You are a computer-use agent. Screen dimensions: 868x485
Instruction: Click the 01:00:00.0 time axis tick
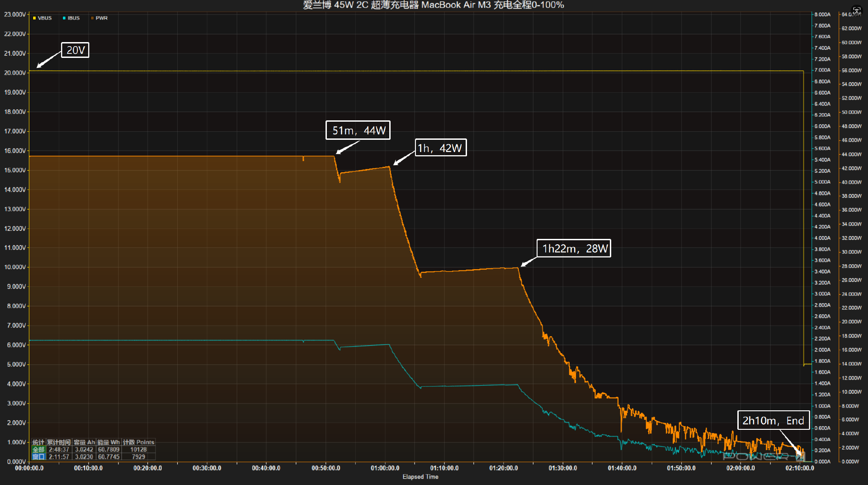pos(385,468)
